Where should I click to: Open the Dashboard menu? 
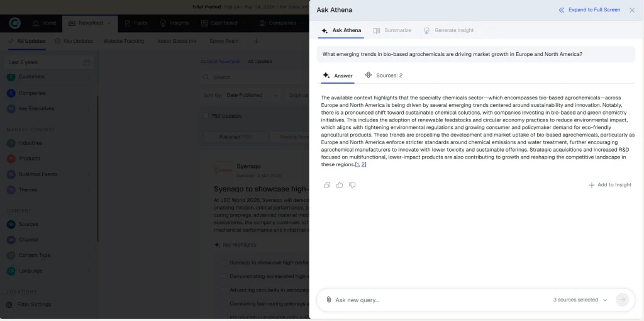point(223,23)
